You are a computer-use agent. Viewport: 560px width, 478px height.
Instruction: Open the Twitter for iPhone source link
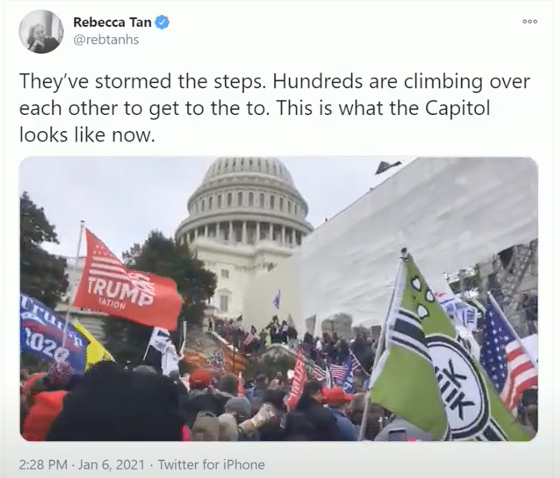click(211, 464)
